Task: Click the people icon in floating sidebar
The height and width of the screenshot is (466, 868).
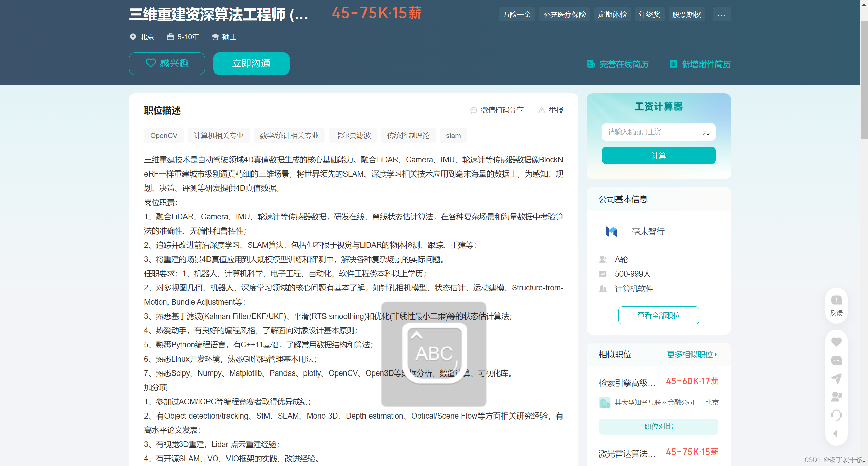Action: 836,397
